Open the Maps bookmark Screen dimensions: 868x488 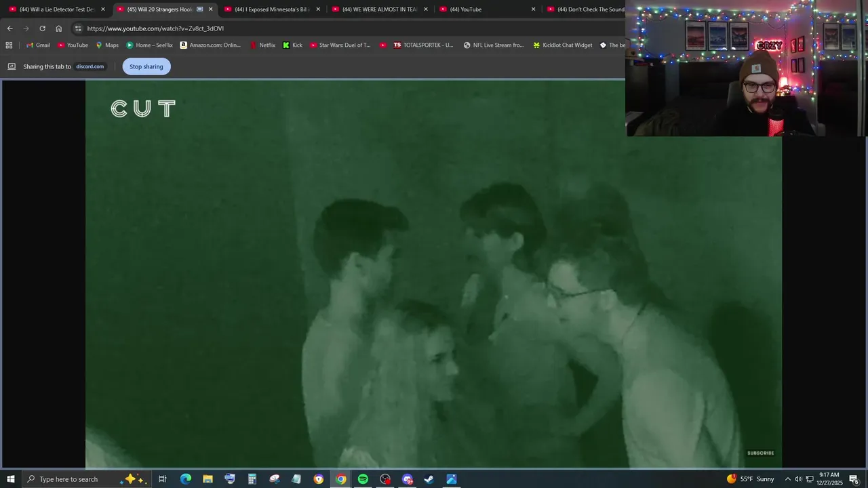coord(107,45)
